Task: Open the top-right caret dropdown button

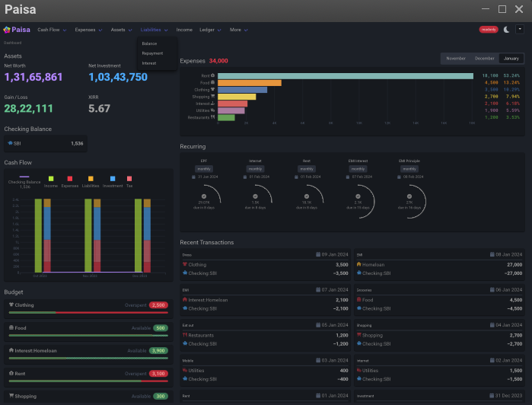Action: 520,30
